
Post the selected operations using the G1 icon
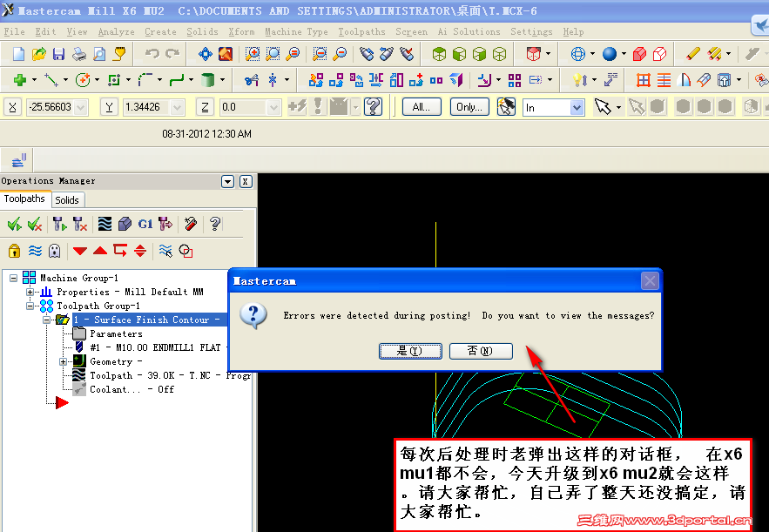(x=144, y=224)
